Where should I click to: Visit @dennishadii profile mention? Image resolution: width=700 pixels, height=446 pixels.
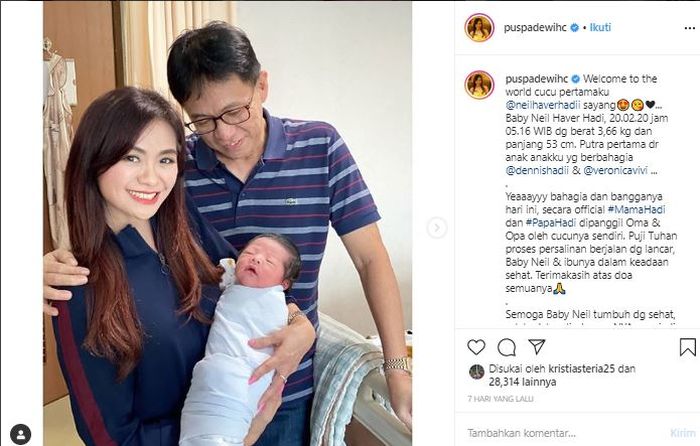pos(537,170)
